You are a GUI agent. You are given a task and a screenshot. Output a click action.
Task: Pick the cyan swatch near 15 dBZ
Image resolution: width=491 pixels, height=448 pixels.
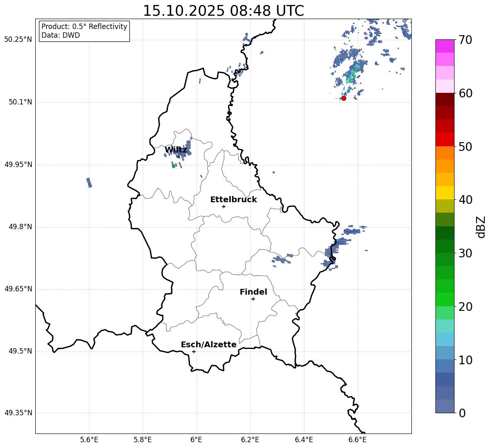pyautogui.click(x=445, y=326)
